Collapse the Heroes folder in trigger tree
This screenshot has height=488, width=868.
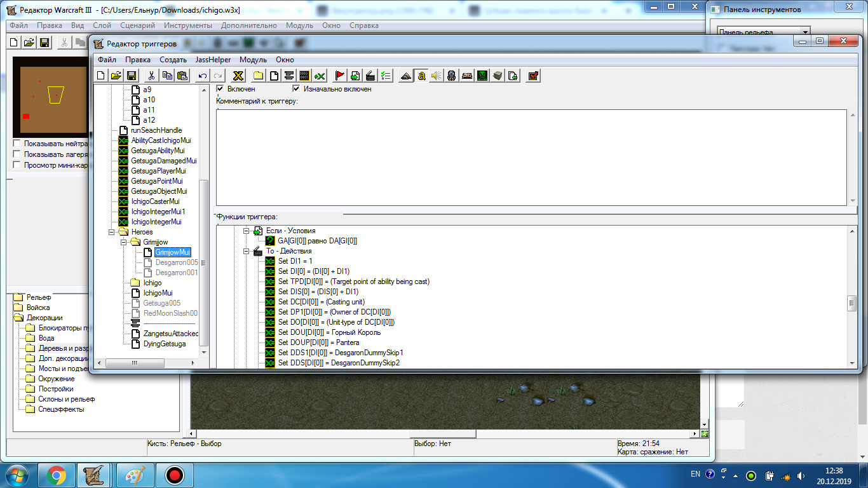112,232
